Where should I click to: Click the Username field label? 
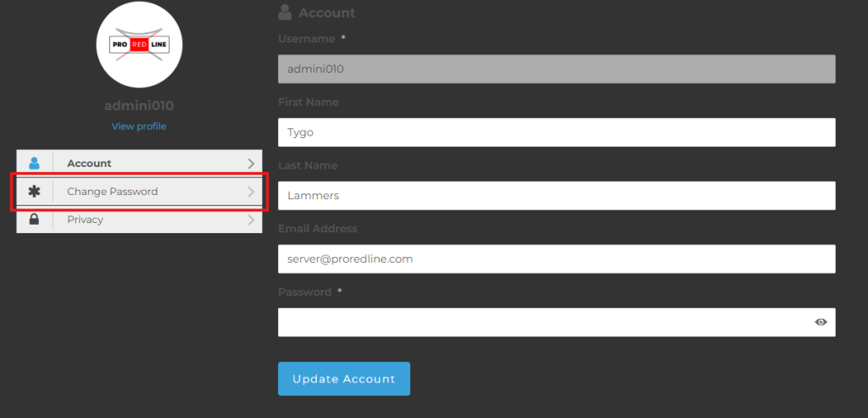(x=307, y=39)
